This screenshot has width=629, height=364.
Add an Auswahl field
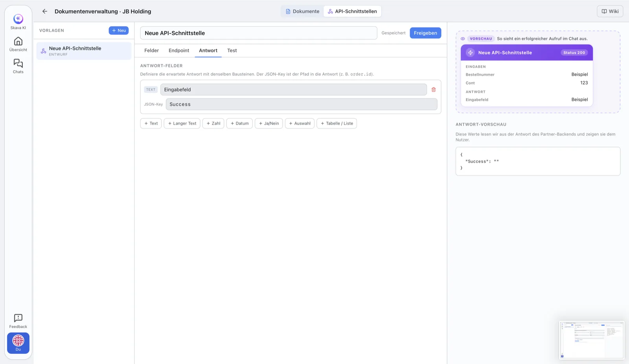300,123
